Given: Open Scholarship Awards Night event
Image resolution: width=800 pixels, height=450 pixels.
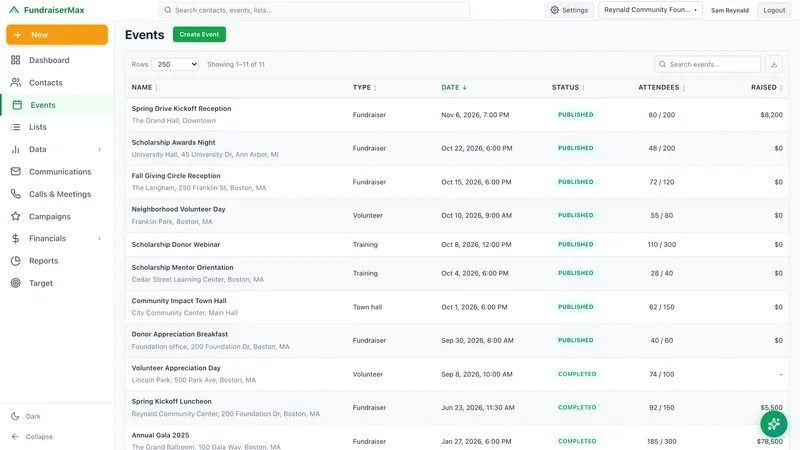Looking at the screenshot, I should pos(173,142).
